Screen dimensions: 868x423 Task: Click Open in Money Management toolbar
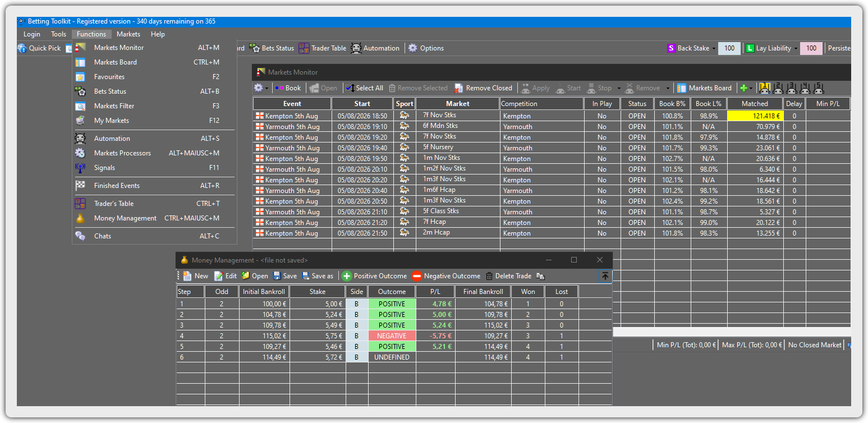255,276
